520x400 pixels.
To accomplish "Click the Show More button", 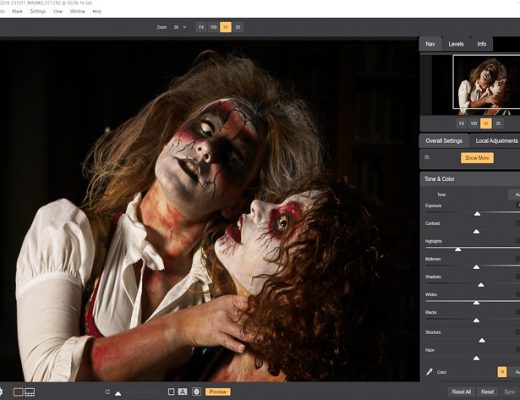I will pyautogui.click(x=477, y=158).
